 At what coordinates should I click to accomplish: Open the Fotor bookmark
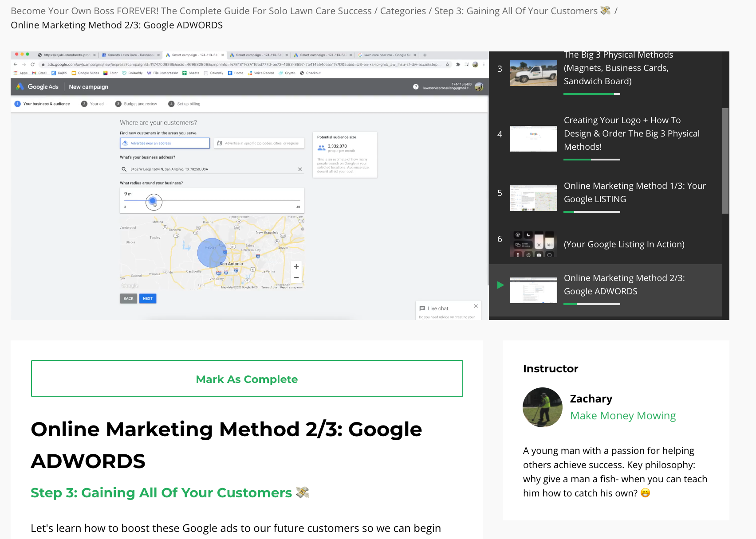tap(110, 73)
